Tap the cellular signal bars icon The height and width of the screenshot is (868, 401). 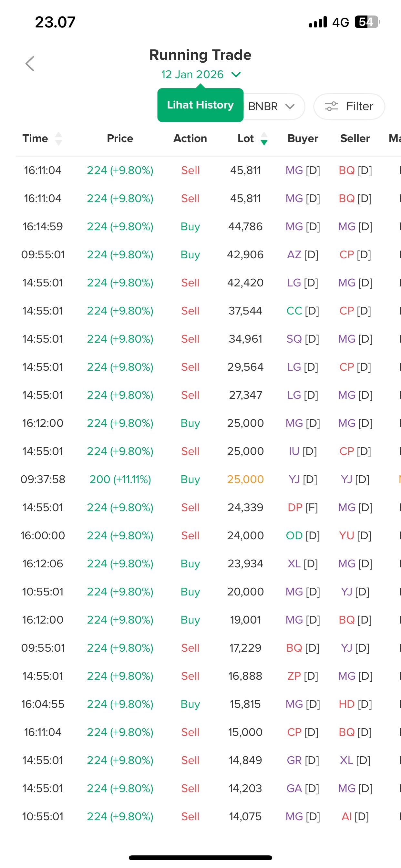click(x=318, y=22)
